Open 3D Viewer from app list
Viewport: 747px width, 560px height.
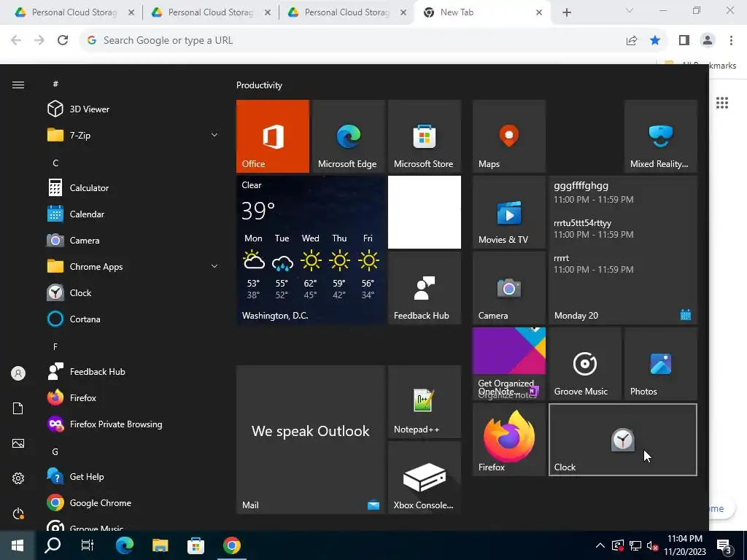[133, 109]
